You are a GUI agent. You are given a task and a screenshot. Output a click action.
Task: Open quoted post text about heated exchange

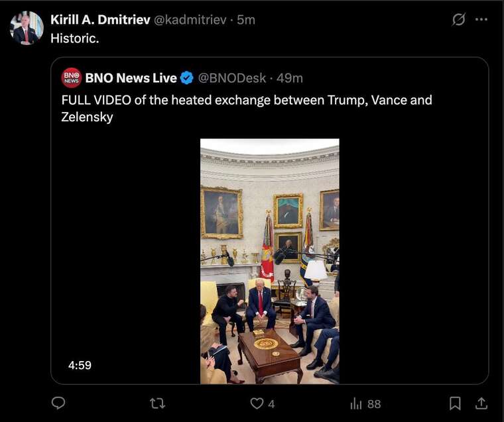pyautogui.click(x=247, y=108)
